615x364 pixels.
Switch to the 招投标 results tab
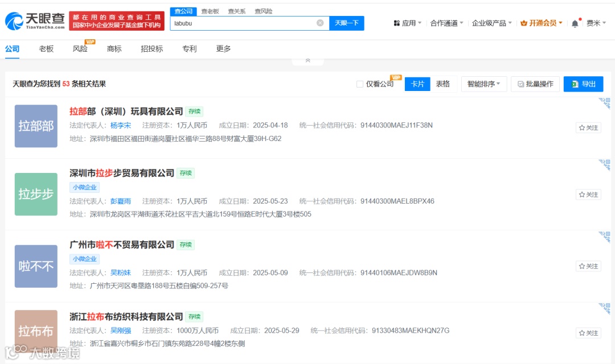click(x=152, y=49)
